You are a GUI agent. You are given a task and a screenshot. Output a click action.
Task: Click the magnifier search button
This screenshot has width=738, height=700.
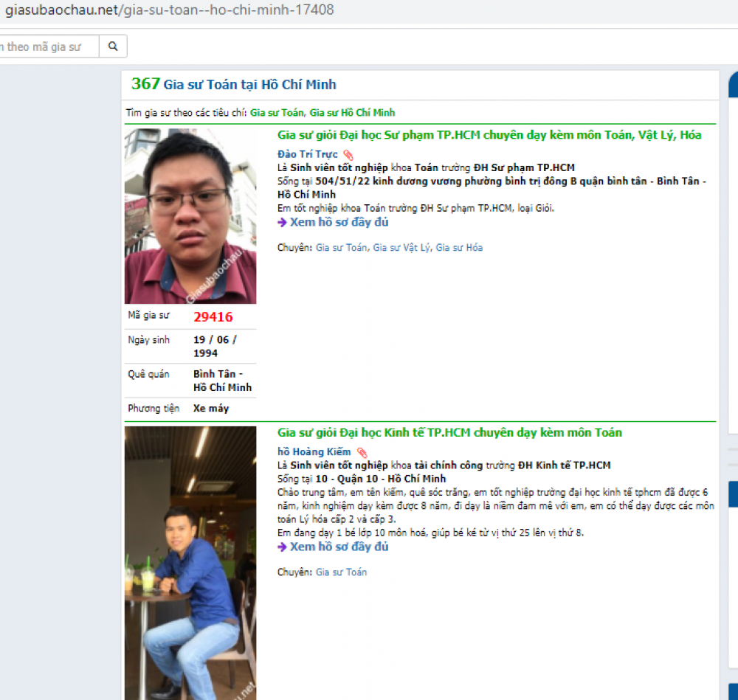tap(113, 46)
